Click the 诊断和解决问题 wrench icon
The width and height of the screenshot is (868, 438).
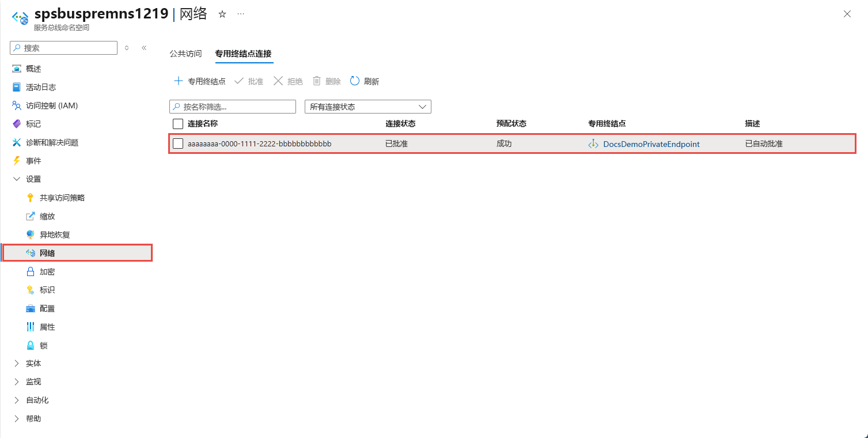point(16,142)
